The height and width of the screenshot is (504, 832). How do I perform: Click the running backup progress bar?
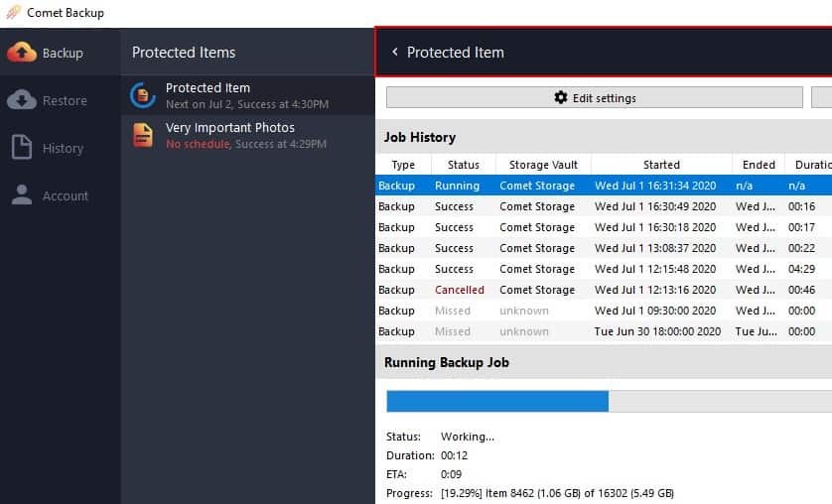(610, 401)
